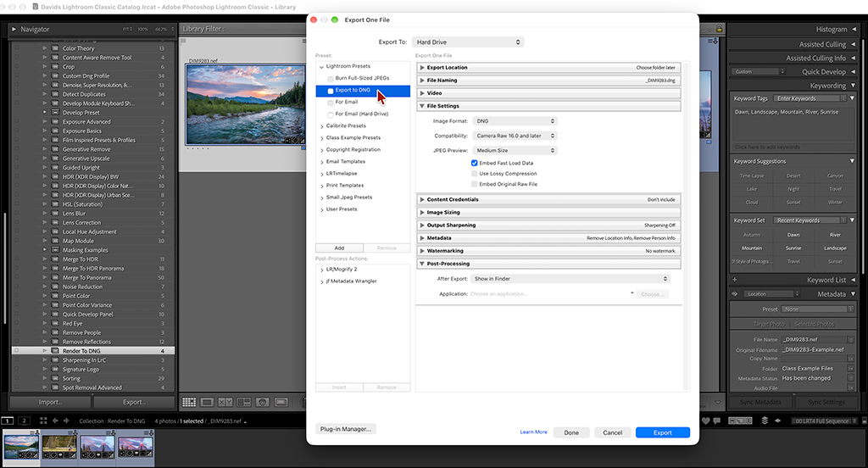Expand the Watermarking section
Image resolution: width=868 pixels, height=468 pixels.
(x=422, y=251)
